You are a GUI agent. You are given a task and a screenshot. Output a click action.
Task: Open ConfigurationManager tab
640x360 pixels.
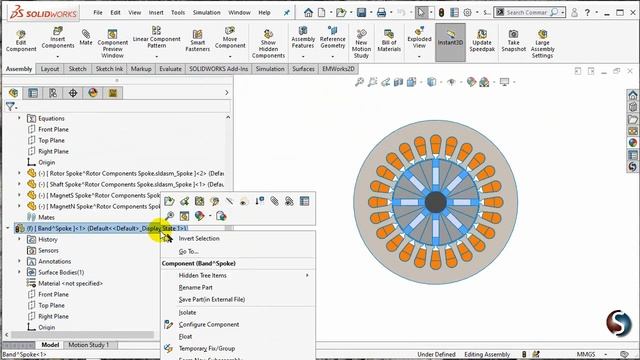pos(53,93)
